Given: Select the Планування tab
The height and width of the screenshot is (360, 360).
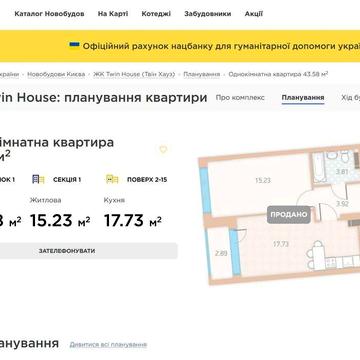Looking at the screenshot, I should 303,98.
